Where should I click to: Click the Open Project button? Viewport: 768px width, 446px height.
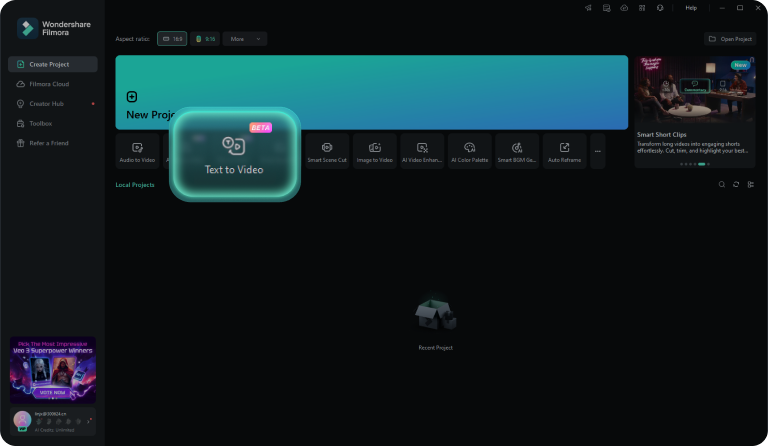730,39
